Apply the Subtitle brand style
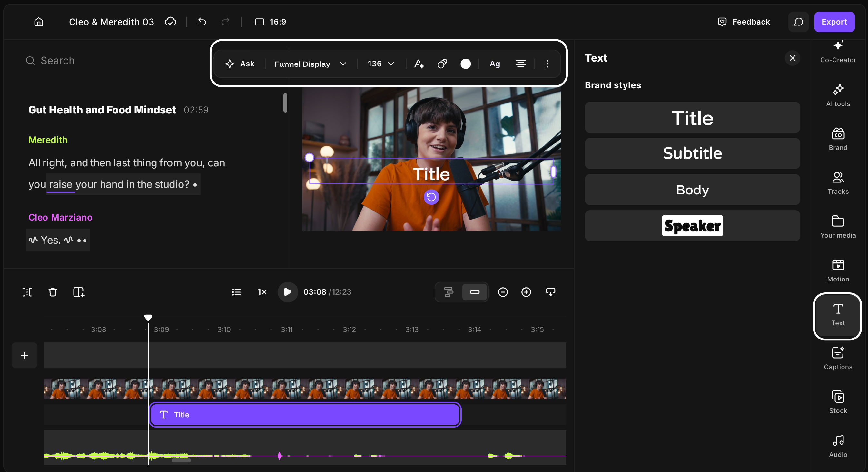The height and width of the screenshot is (472, 868). [x=692, y=153]
